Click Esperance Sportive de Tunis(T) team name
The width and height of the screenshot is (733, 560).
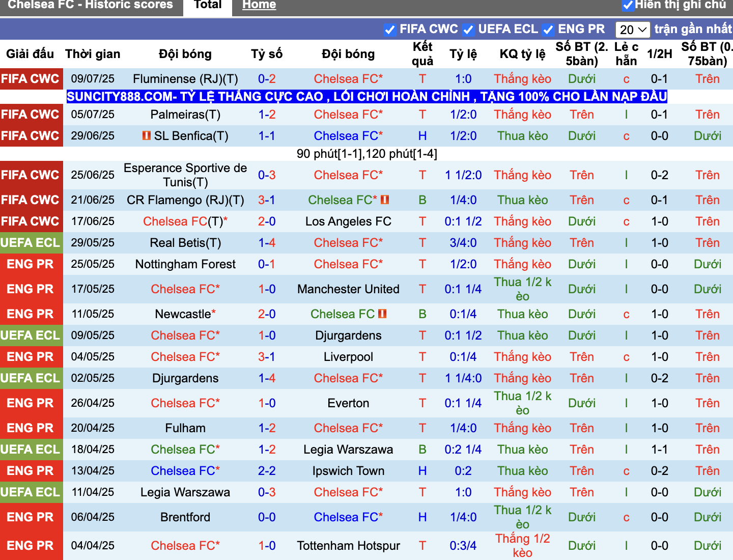point(185,175)
